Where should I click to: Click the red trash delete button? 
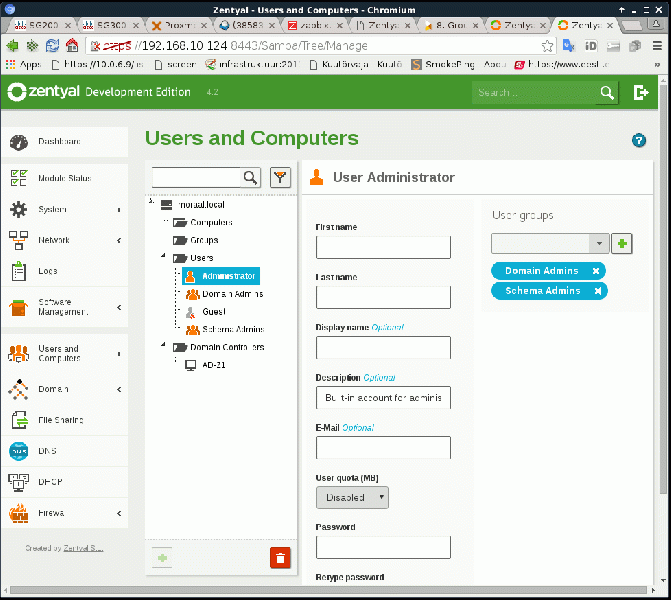280,558
